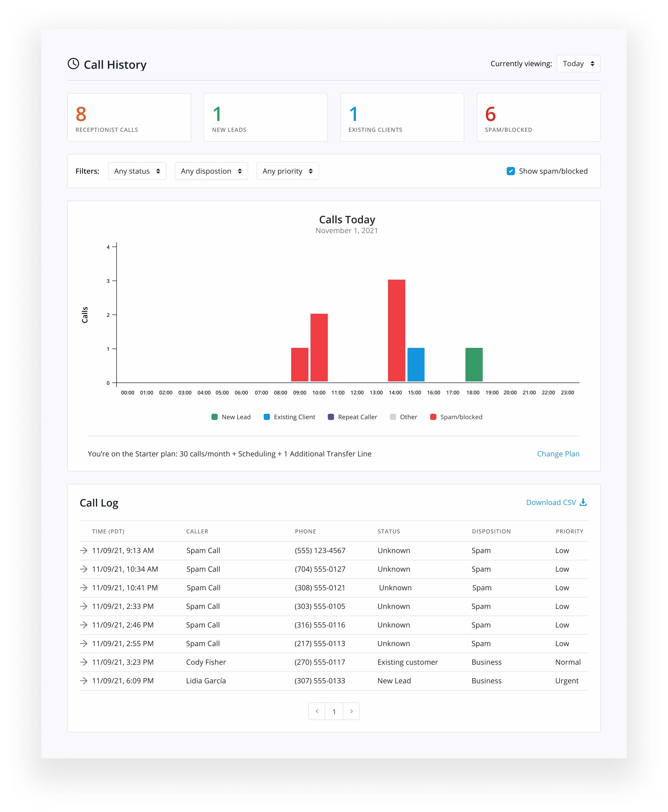Open the Any status filter dropdown
Image resolution: width=668 pixels, height=812 pixels.
(x=137, y=171)
